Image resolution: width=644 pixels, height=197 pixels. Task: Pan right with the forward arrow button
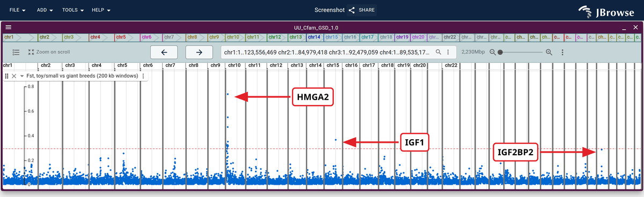coord(199,52)
